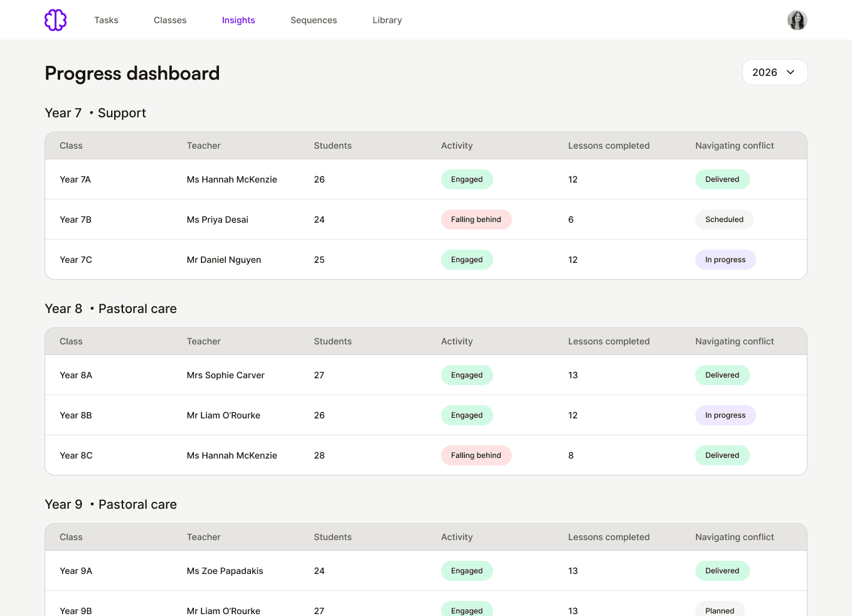The width and height of the screenshot is (852, 616).
Task: Click Year 8C Falling behind badge
Action: click(476, 455)
